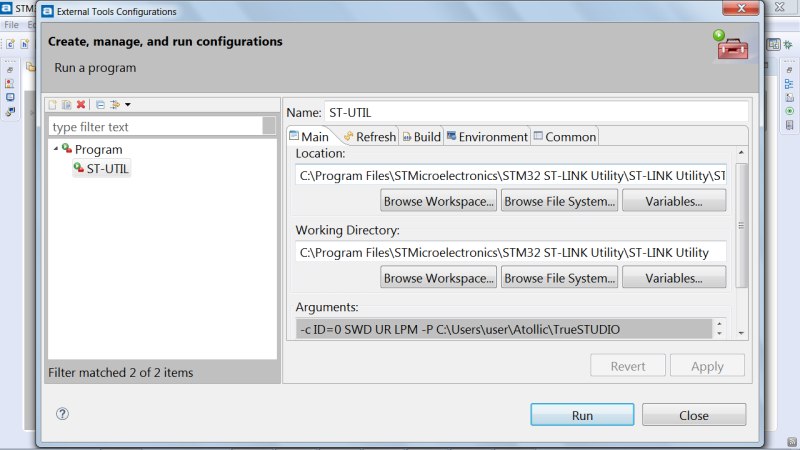Click the main pane scroll down arrow
Screen dimensions: 800x450
tap(741, 333)
